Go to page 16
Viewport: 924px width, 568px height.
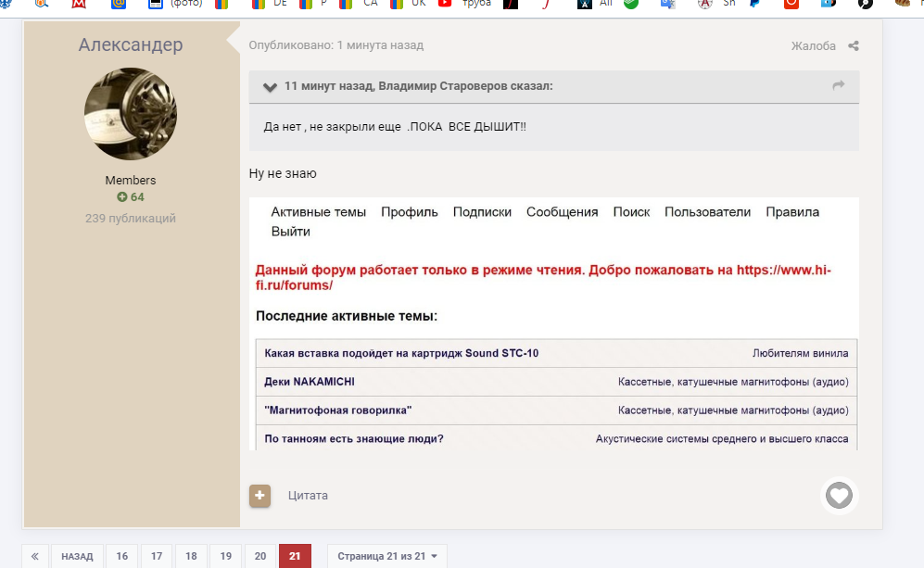[122, 556]
